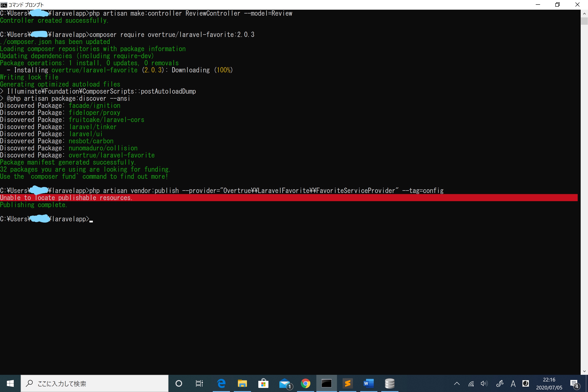This screenshot has height=392, width=588.
Task: Click the 'Writing lock file' line
Action: coord(29,77)
